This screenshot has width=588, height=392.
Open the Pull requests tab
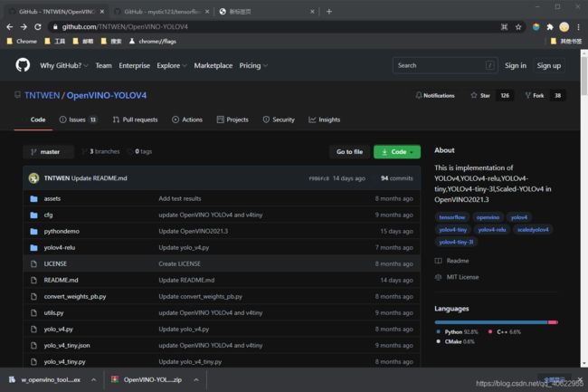135,120
